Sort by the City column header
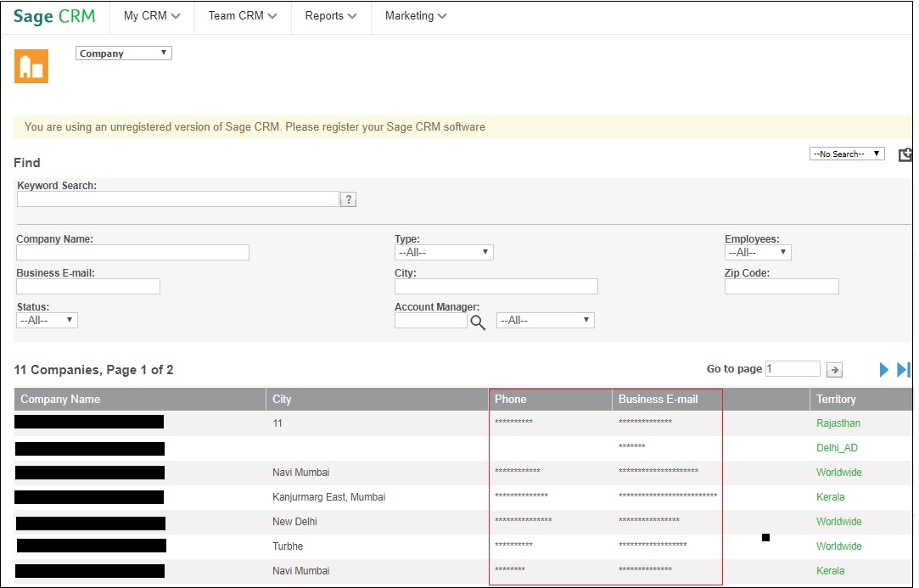 click(x=282, y=400)
